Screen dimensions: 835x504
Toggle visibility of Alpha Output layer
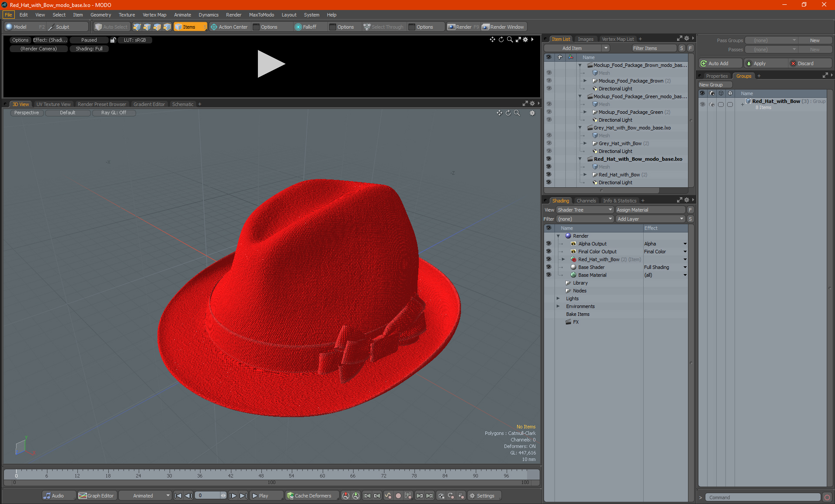[x=548, y=244]
